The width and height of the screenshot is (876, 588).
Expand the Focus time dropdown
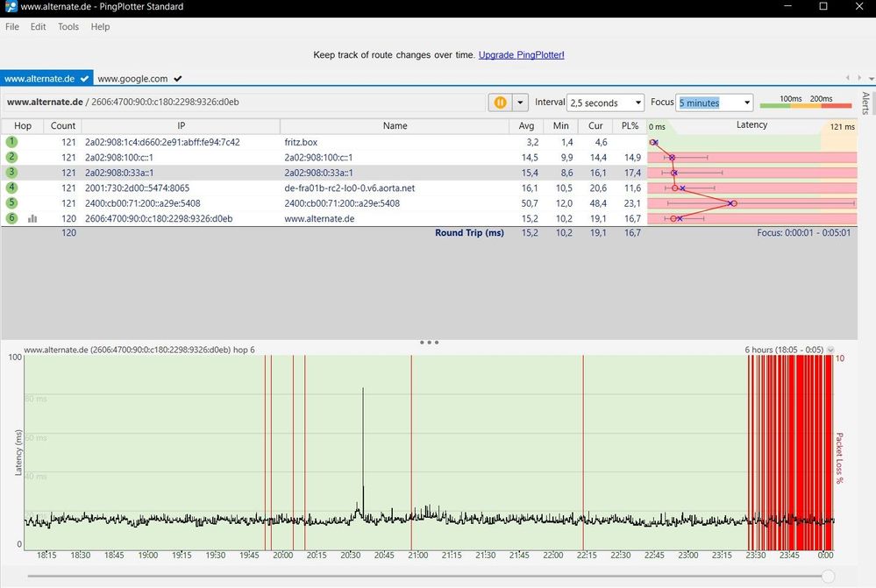tap(745, 103)
